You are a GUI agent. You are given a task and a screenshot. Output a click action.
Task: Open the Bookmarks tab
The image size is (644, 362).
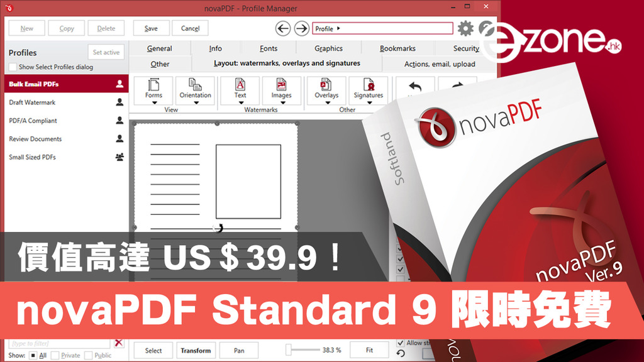[x=398, y=48]
